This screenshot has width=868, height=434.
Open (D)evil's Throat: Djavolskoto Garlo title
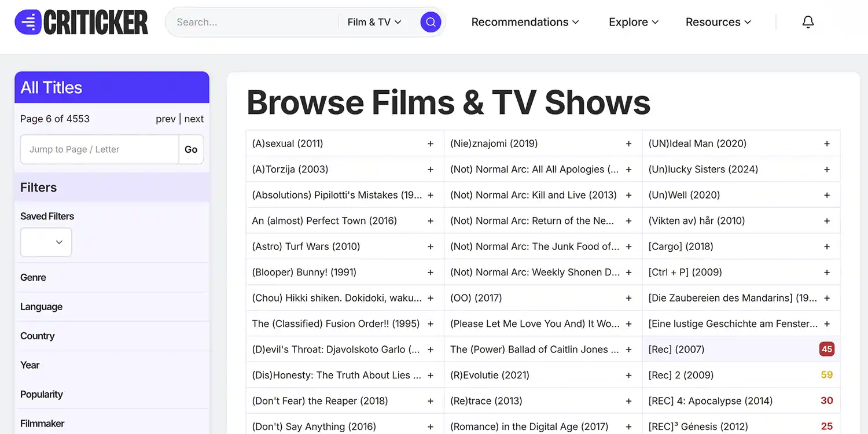(x=336, y=350)
